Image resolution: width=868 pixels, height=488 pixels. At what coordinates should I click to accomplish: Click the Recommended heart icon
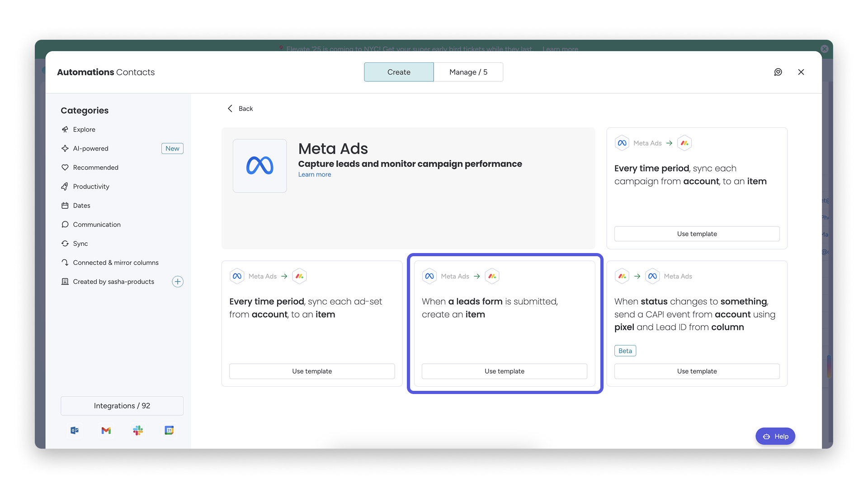pos(65,167)
